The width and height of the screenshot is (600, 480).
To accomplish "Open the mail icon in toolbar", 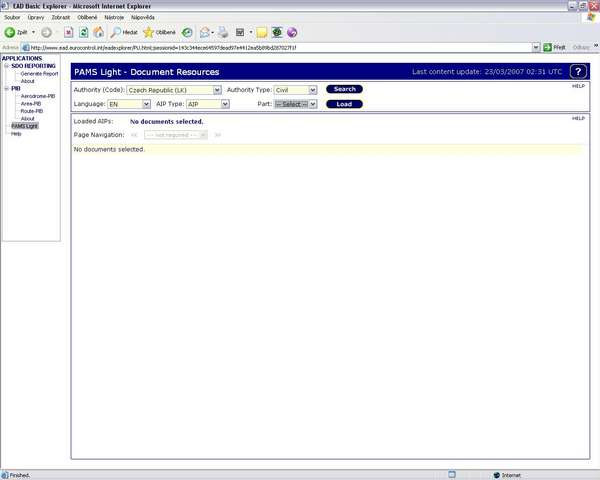I will pos(206,32).
